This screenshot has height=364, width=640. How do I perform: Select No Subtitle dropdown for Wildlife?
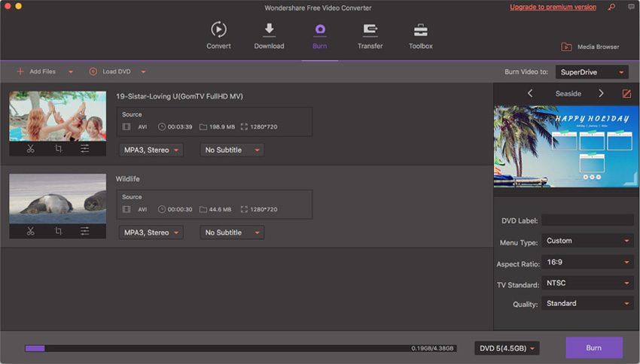232,233
